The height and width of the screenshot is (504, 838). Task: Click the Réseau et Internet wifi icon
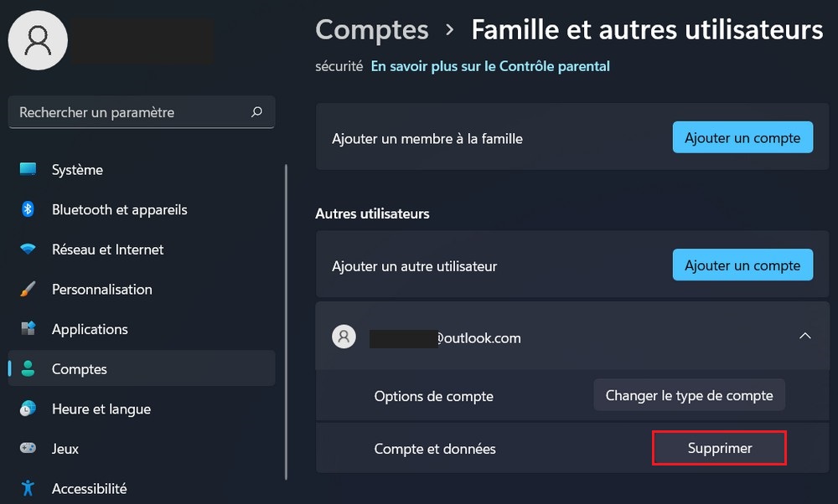coord(28,249)
